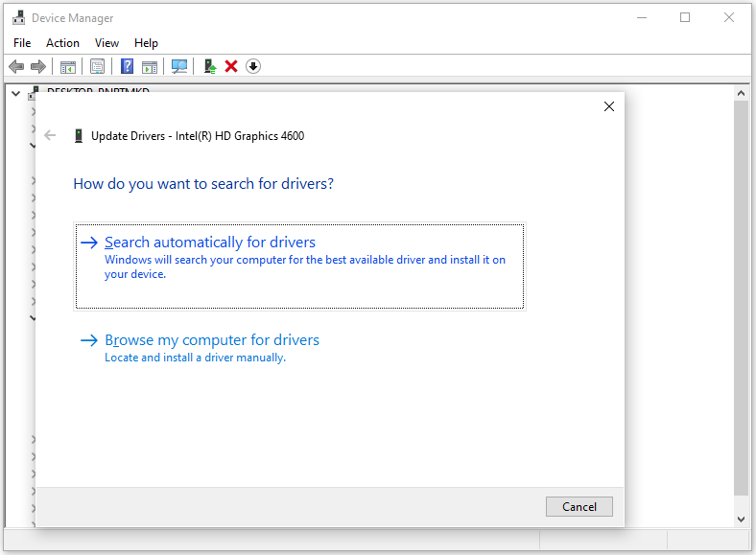Click Show/Hide Action Pane toolbar icon
The width and height of the screenshot is (756, 555).
(x=150, y=66)
